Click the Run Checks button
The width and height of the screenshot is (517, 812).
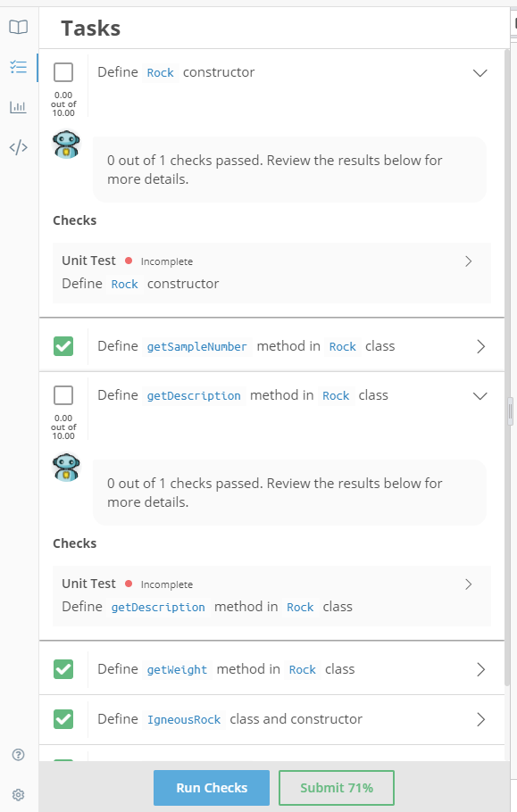[x=212, y=788]
